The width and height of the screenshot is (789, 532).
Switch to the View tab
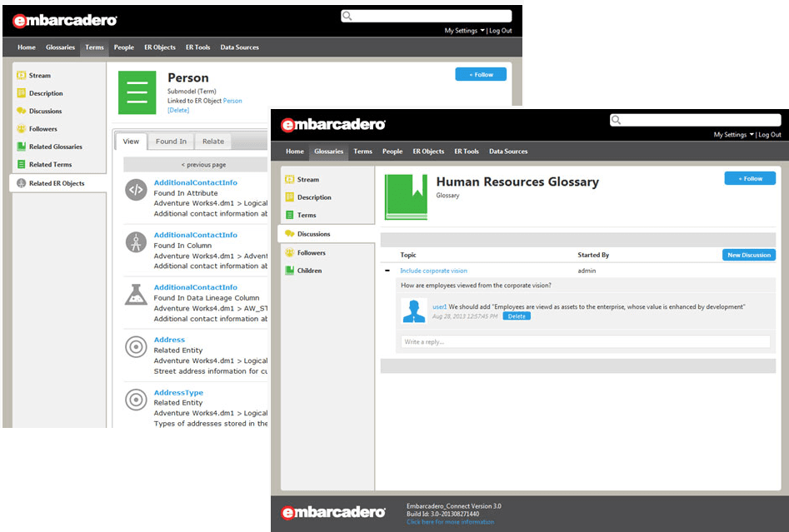[x=131, y=142]
